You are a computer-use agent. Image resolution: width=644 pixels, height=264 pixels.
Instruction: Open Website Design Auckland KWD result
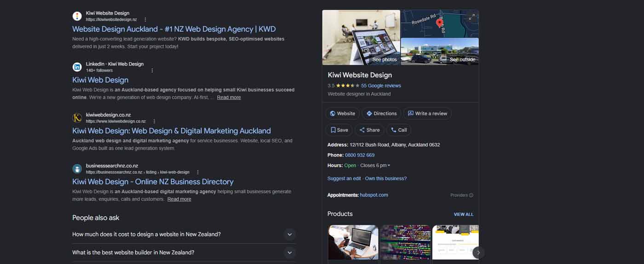pyautogui.click(x=174, y=29)
